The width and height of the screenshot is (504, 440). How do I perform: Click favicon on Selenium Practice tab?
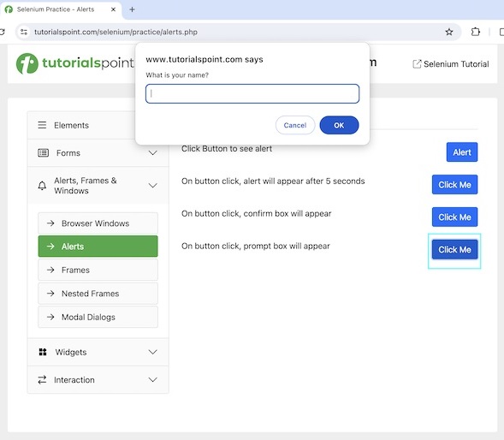[x=9, y=9]
